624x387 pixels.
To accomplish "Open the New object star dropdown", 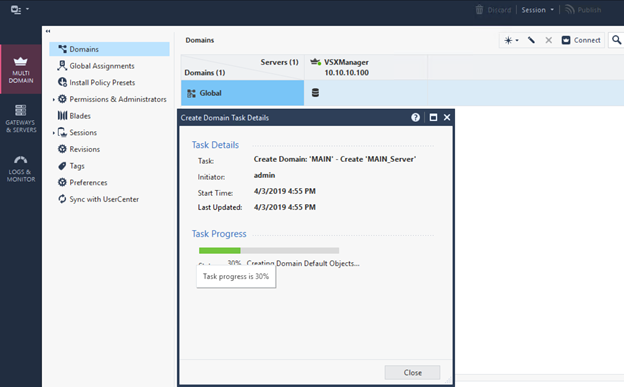I will click(511, 40).
